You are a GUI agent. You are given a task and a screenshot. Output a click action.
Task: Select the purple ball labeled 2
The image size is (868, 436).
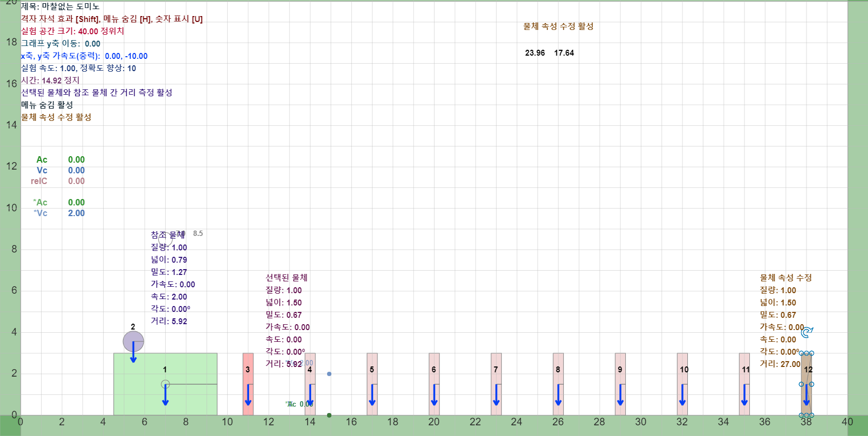[133, 341]
